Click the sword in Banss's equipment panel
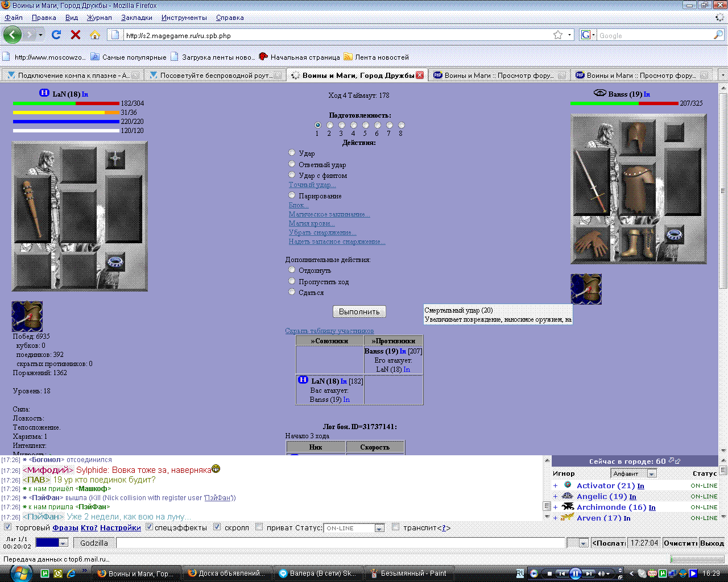728x582 pixels. pyautogui.click(x=592, y=183)
